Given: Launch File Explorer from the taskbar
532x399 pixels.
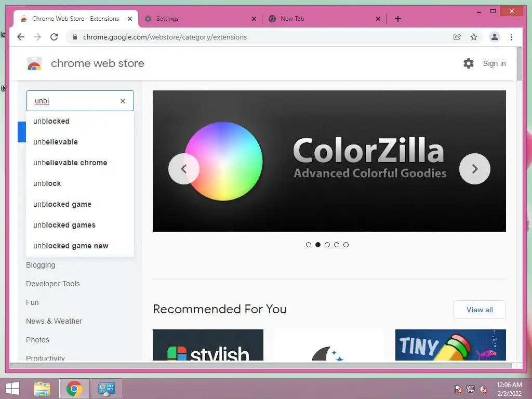Looking at the screenshot, I should 42,389.
